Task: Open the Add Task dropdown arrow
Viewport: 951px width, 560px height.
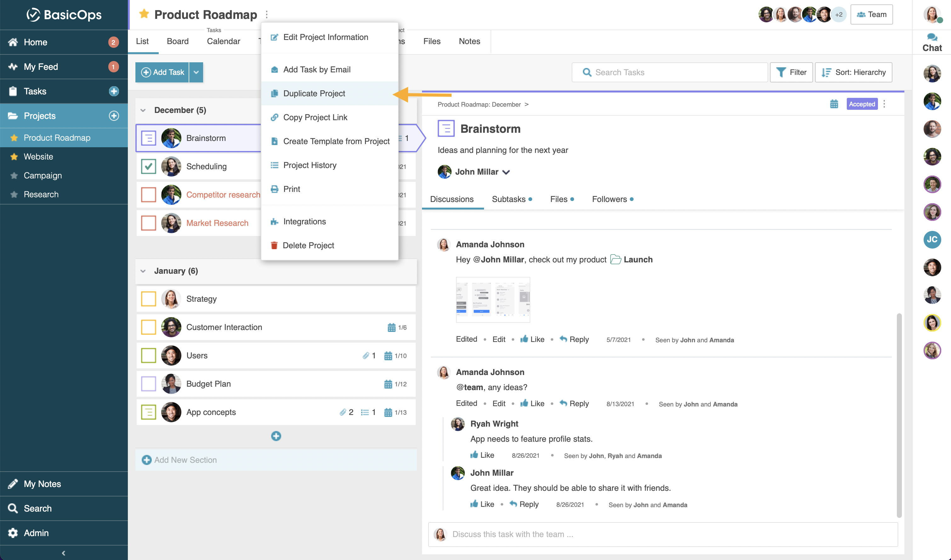Action: click(196, 72)
